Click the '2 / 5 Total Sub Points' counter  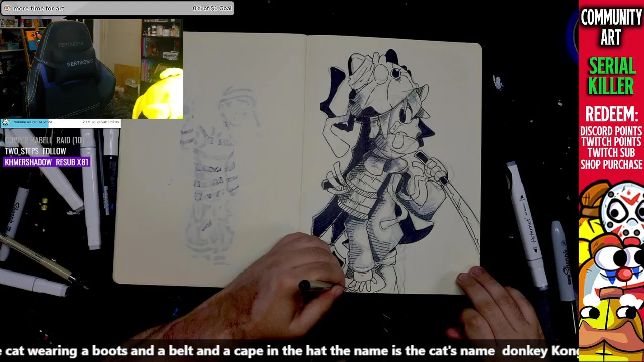click(101, 122)
